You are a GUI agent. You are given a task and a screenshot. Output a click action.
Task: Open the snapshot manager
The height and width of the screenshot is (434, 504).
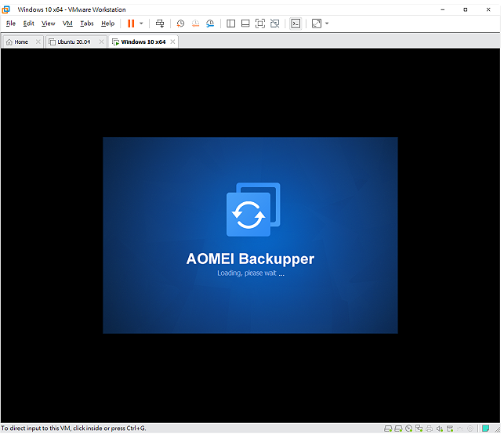(210, 24)
